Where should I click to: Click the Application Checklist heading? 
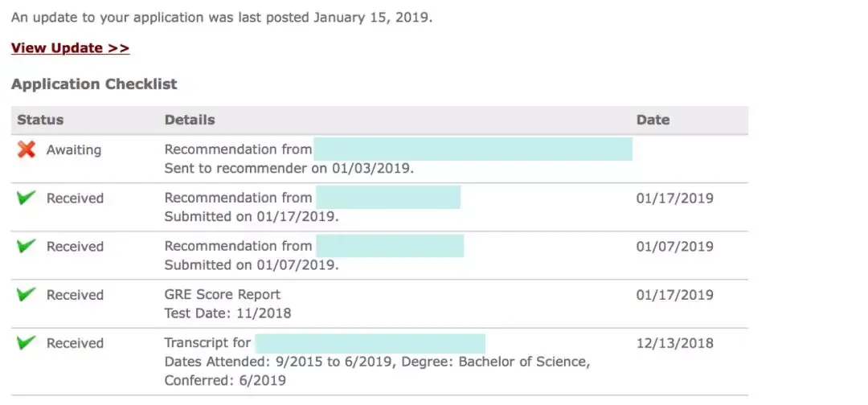[94, 84]
